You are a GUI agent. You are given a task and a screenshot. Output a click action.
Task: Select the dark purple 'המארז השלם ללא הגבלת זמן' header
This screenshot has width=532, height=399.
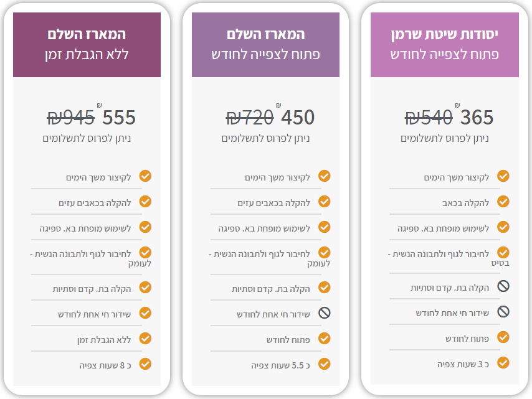(x=87, y=45)
